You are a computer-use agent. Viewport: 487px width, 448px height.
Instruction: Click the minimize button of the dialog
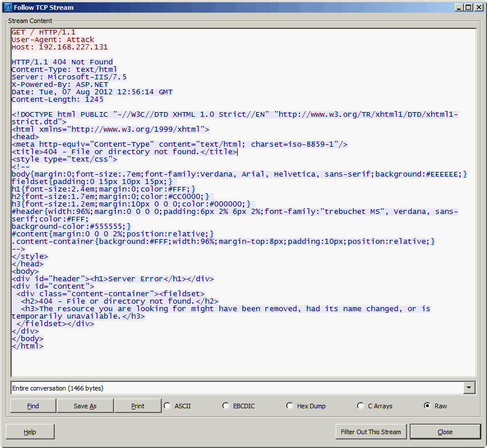459,7
